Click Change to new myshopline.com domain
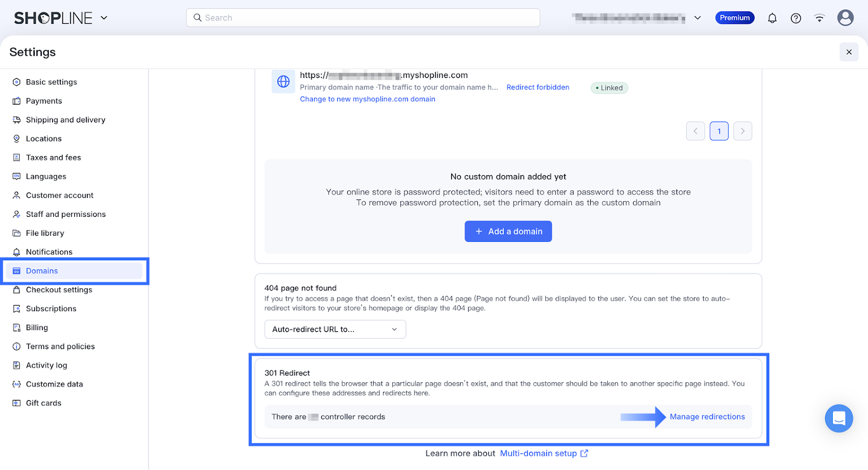Image resolution: width=868 pixels, height=470 pixels. 367,99
